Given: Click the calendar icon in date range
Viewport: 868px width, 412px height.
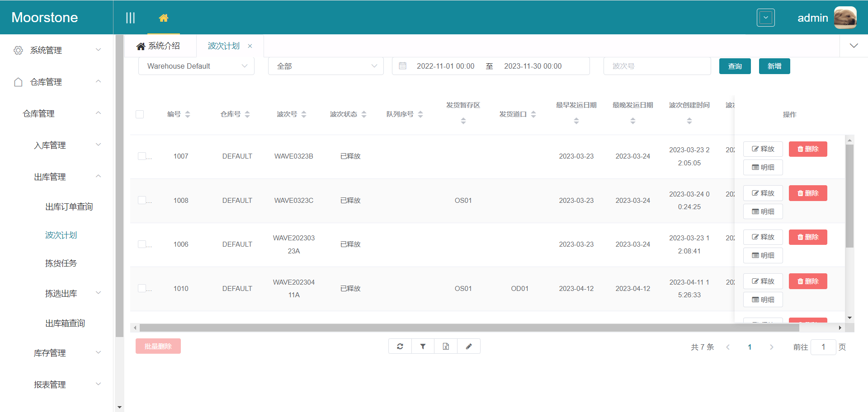Looking at the screenshot, I should tap(402, 66).
